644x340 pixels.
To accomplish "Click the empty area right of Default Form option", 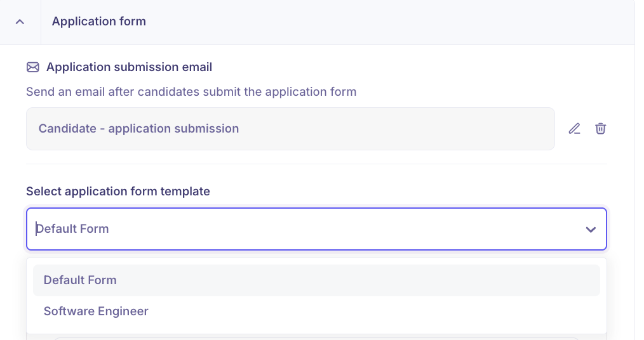I will [x=381, y=280].
